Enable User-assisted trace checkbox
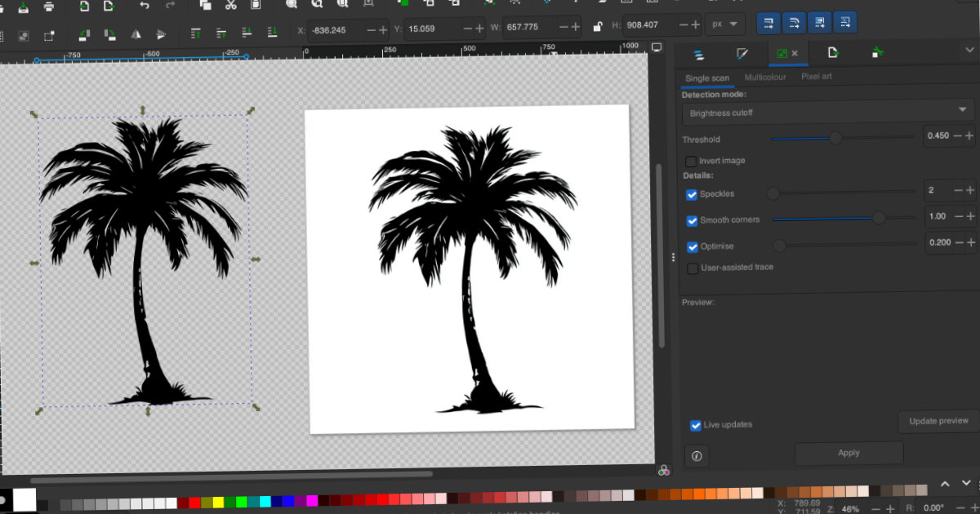980x514 pixels. [693, 268]
